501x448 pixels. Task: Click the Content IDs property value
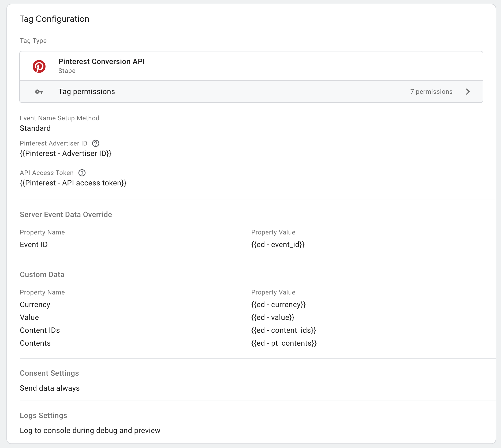tap(283, 330)
